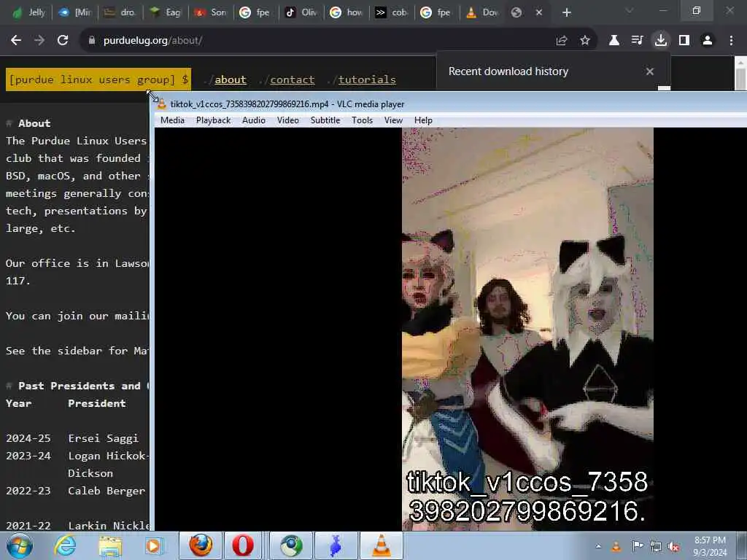Open VLC Subtitle menu
Viewport: 747px width, 560px height.
coord(325,120)
